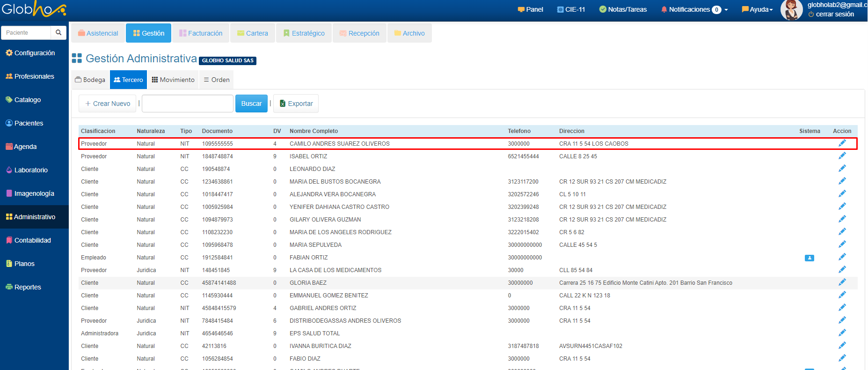
Task: Click the Crear Nuevo button
Action: 108,104
